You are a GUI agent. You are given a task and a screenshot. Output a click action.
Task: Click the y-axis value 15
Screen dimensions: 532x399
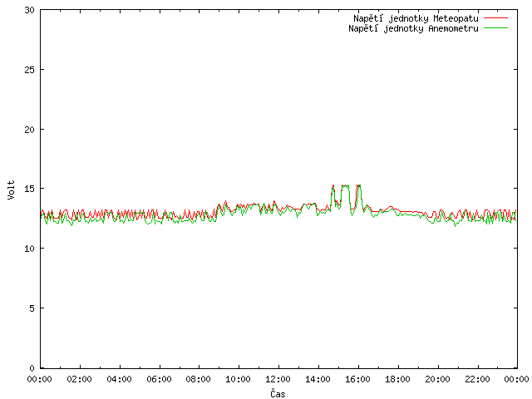pyautogui.click(x=30, y=189)
